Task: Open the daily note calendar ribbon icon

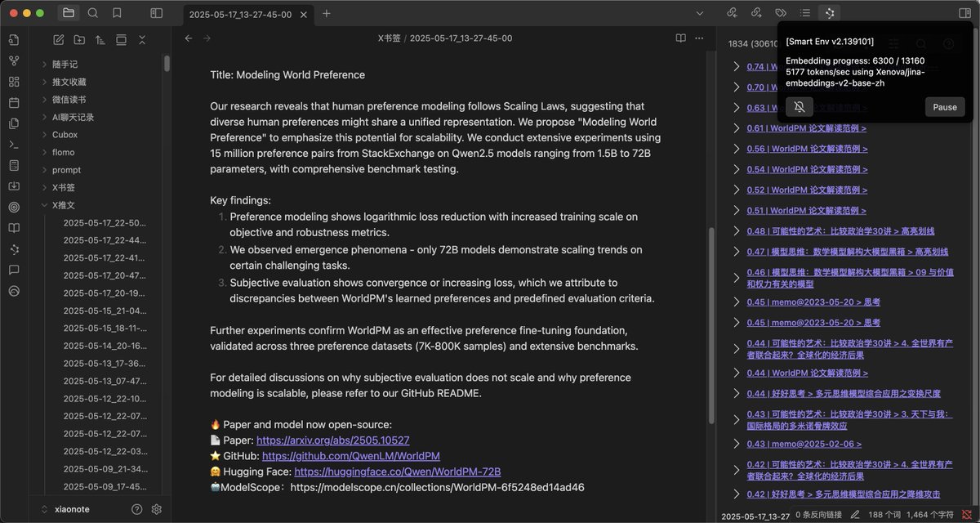Action: (x=14, y=103)
